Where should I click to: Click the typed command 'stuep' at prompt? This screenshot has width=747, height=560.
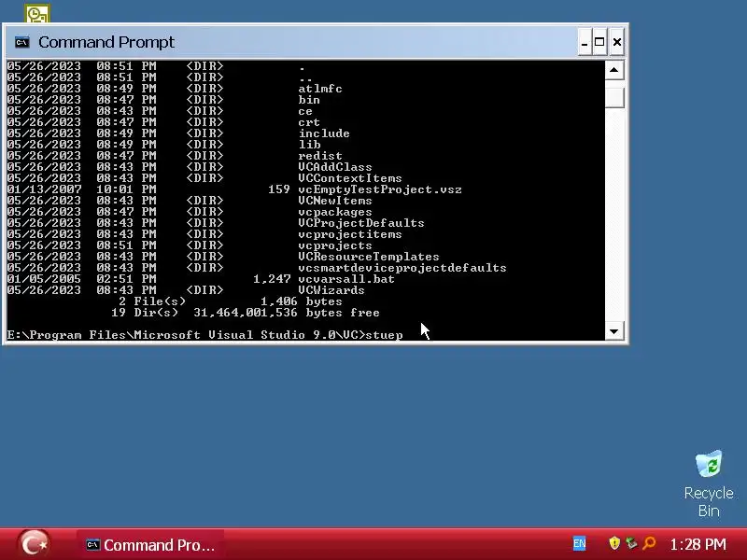(x=384, y=335)
